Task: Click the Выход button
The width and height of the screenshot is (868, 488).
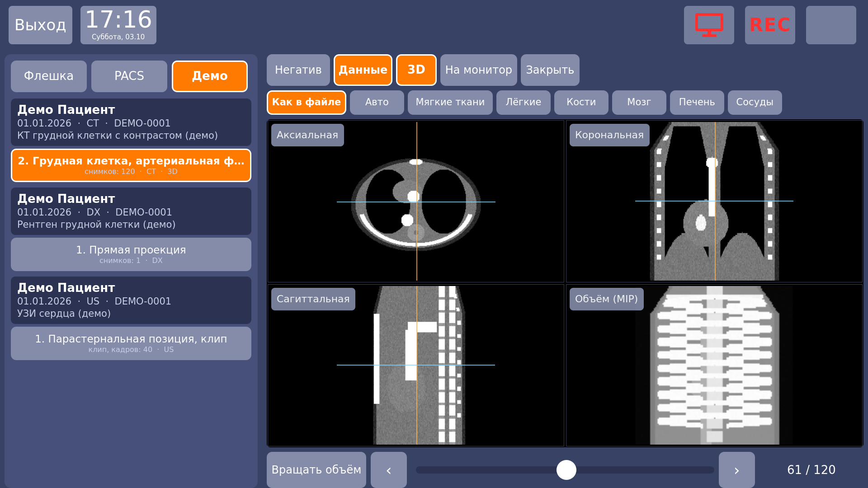Action: click(x=40, y=25)
